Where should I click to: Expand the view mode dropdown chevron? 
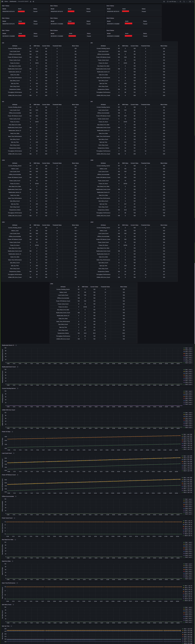(x=193, y=2)
